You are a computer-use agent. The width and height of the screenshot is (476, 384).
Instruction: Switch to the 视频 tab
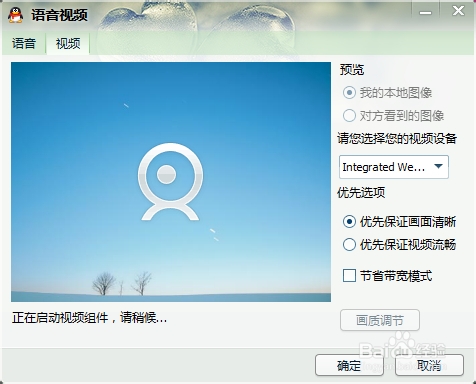coord(68,43)
